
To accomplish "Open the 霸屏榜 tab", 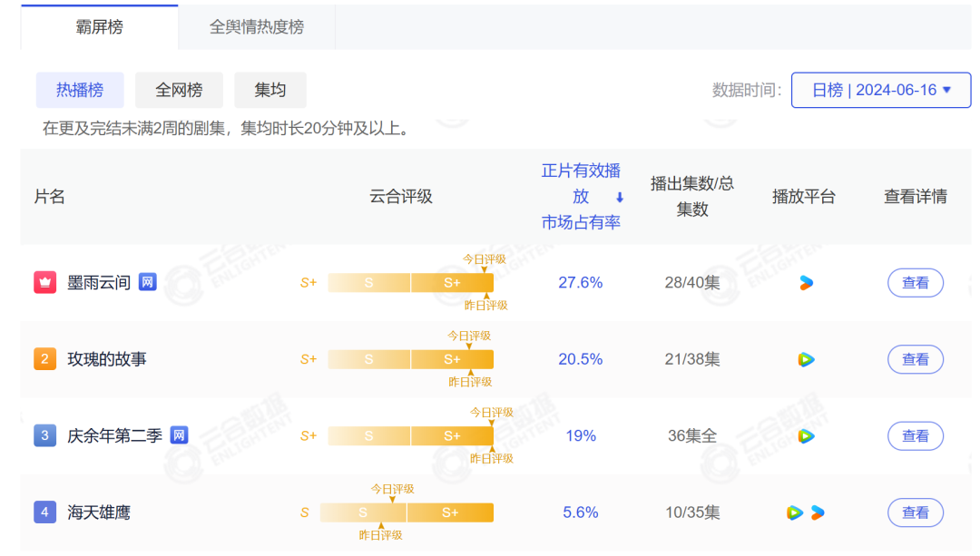I will pos(100,27).
